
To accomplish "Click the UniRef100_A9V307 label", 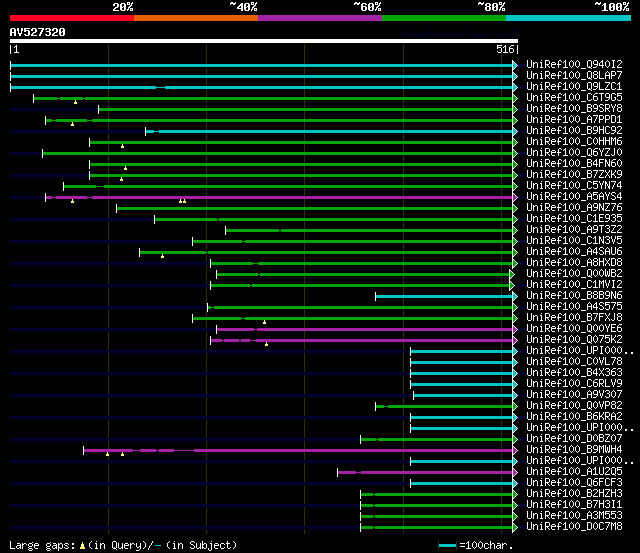I will pyautogui.click(x=574, y=395).
